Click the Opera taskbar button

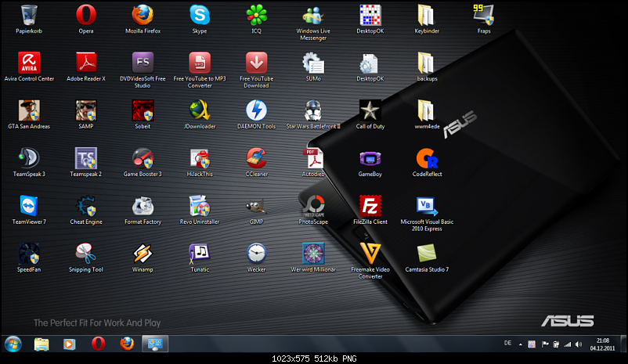(98, 344)
